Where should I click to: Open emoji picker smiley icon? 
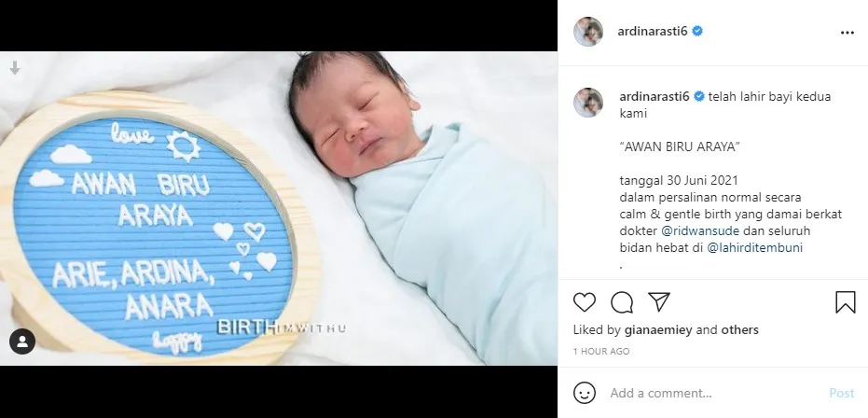point(585,393)
